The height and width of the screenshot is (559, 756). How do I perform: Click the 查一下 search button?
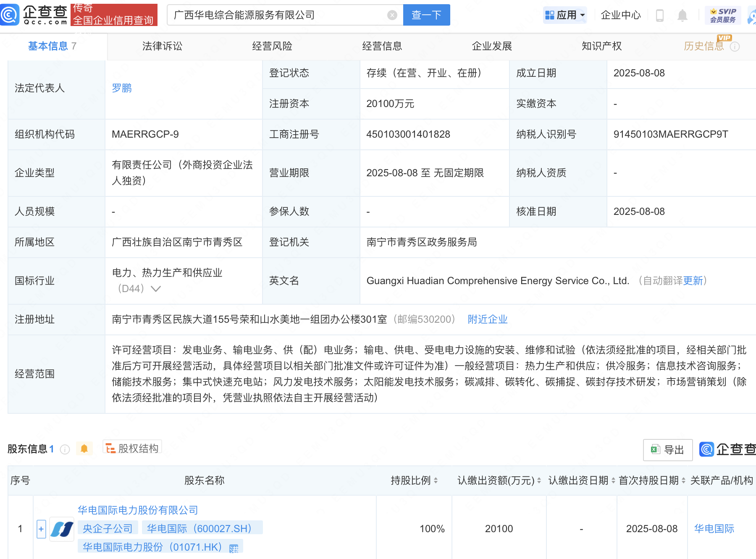pyautogui.click(x=426, y=15)
